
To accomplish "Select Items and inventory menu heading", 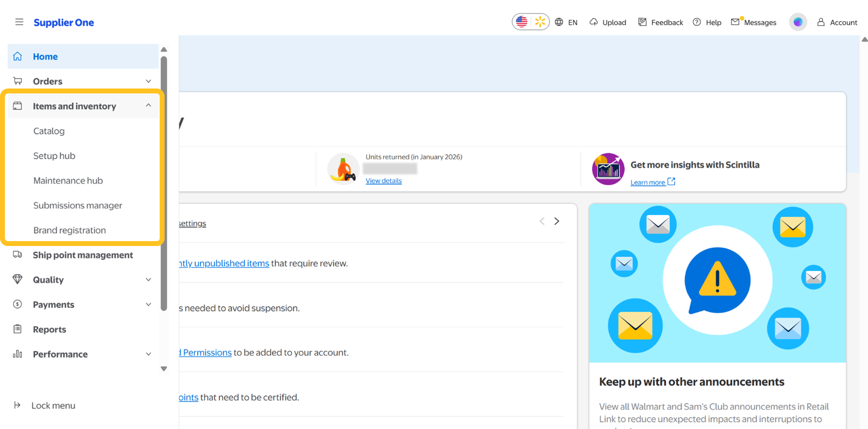I will pyautogui.click(x=74, y=106).
